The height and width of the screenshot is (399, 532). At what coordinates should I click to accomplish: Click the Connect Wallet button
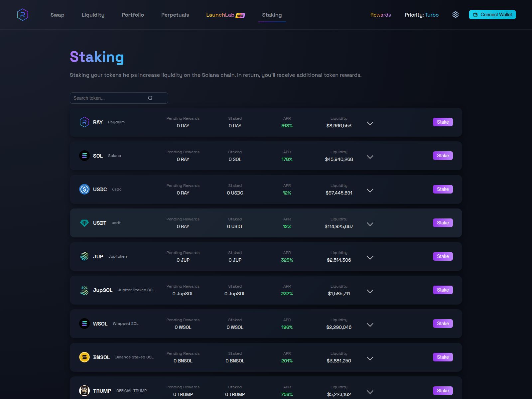pyautogui.click(x=492, y=15)
